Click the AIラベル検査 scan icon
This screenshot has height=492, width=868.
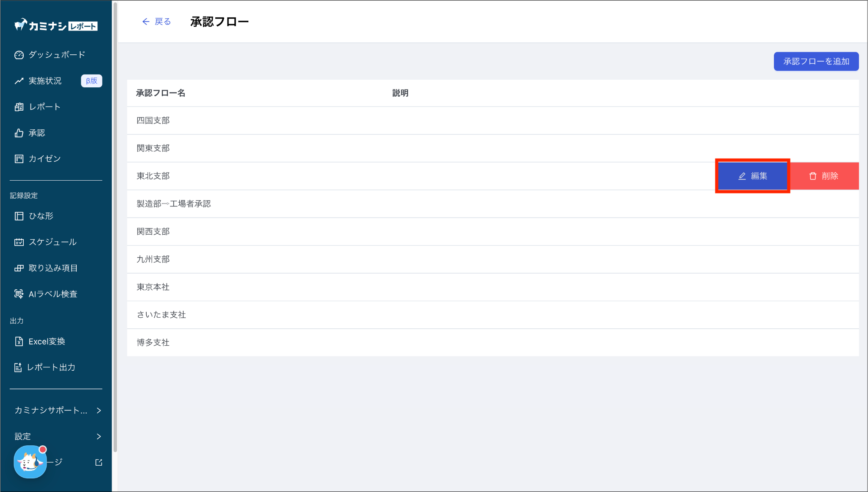coord(19,294)
